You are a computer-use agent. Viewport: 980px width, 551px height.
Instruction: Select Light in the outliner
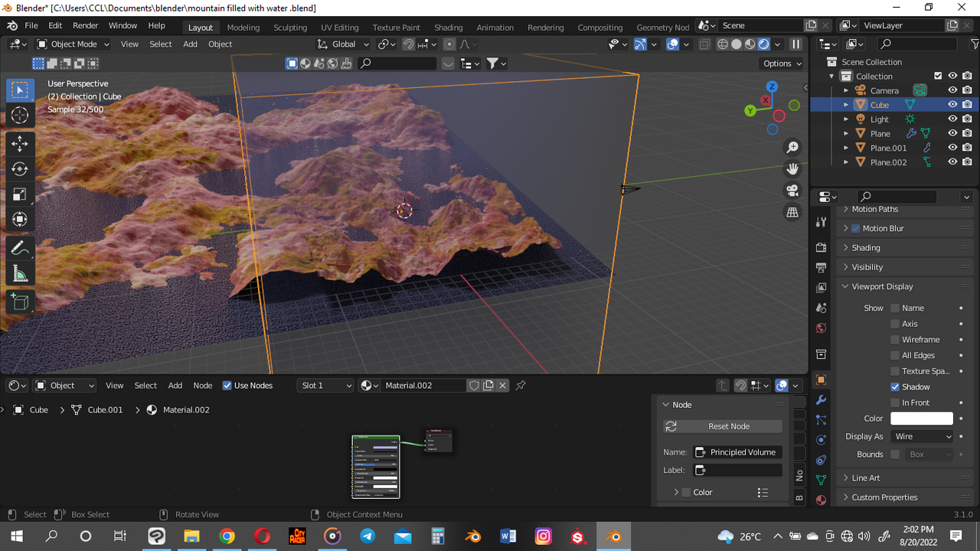880,119
